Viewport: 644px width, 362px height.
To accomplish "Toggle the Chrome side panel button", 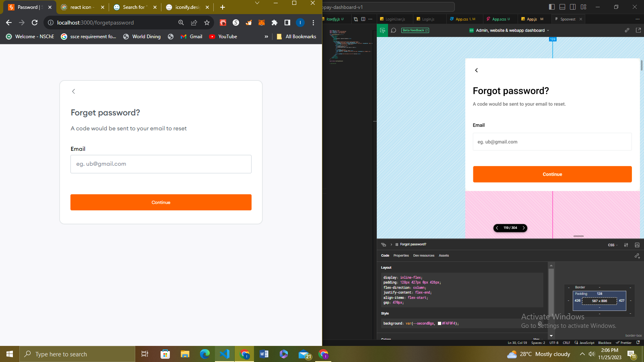I will (287, 23).
